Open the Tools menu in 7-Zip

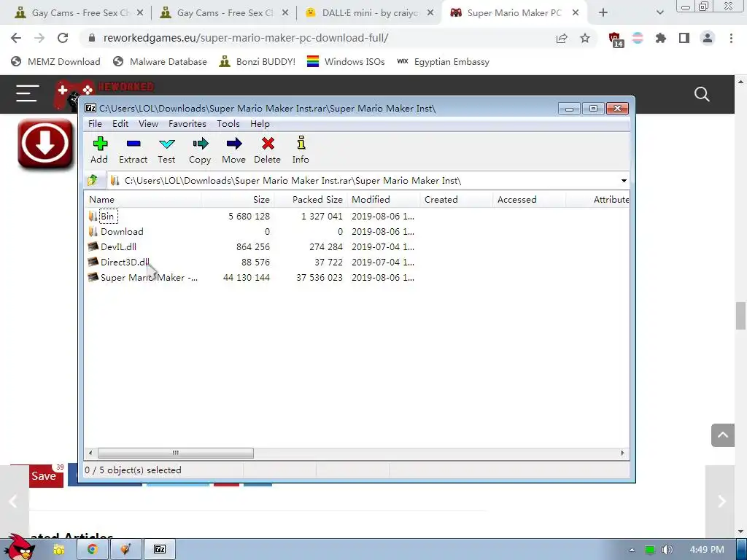pos(228,124)
